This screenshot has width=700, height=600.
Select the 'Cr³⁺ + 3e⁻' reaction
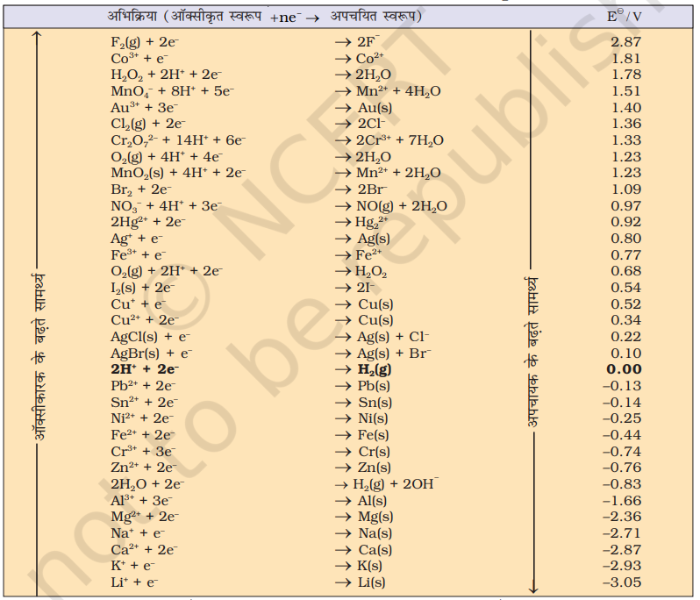click(x=143, y=452)
